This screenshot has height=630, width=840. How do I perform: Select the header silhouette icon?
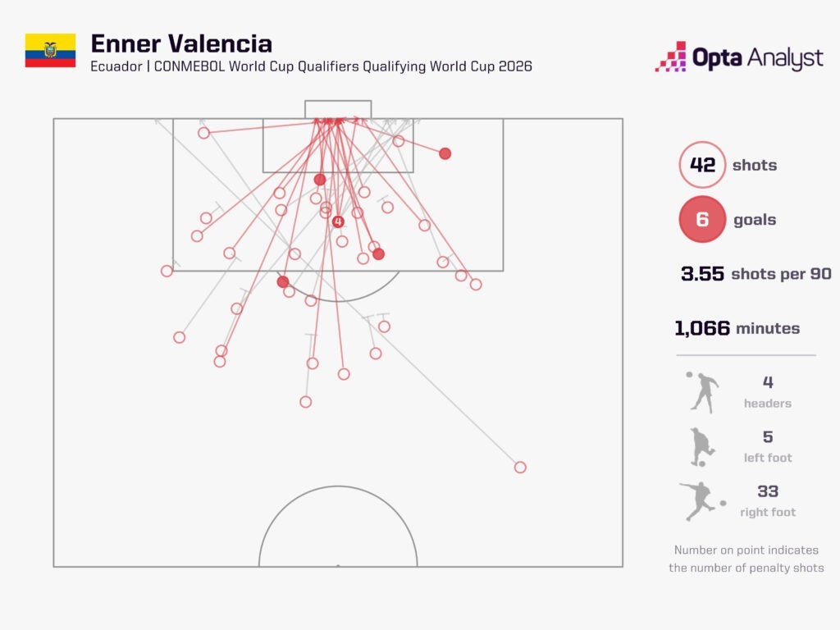[x=702, y=393]
